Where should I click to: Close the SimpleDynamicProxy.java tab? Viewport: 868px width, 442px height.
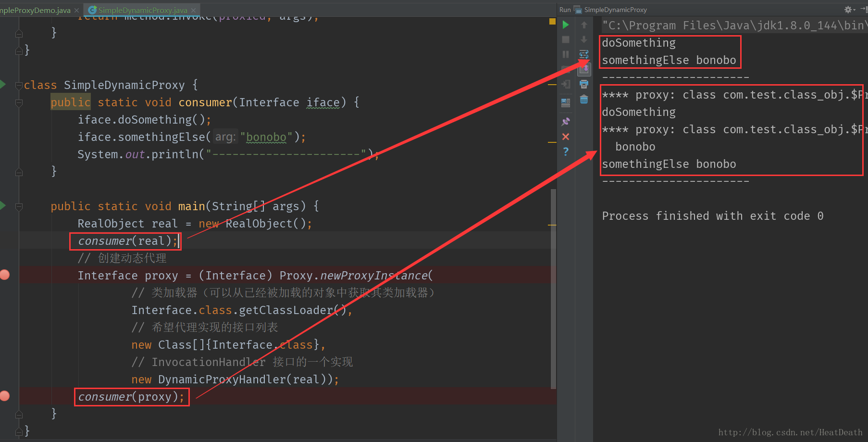[193, 10]
